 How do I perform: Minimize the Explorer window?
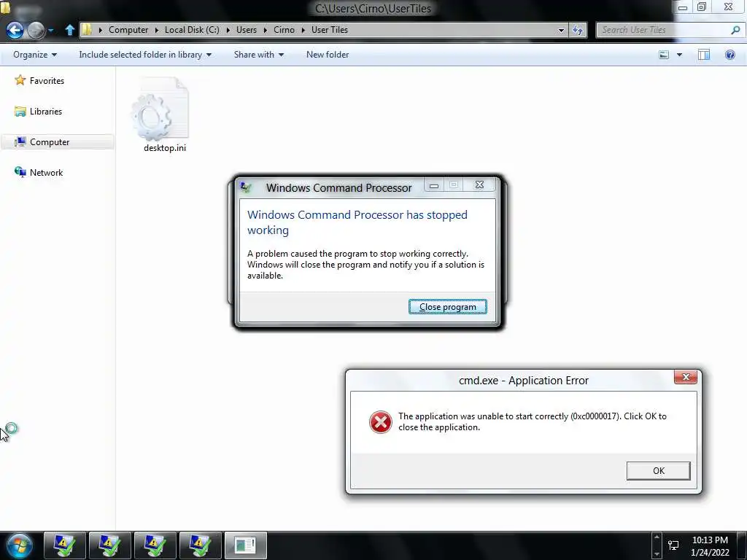point(682,7)
